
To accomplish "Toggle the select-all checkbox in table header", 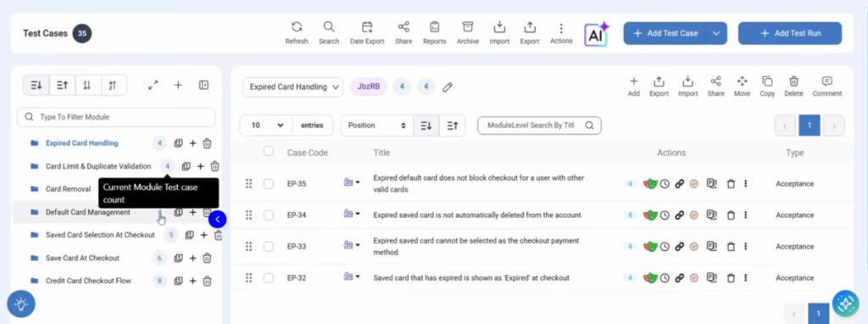I will pyautogui.click(x=269, y=151).
